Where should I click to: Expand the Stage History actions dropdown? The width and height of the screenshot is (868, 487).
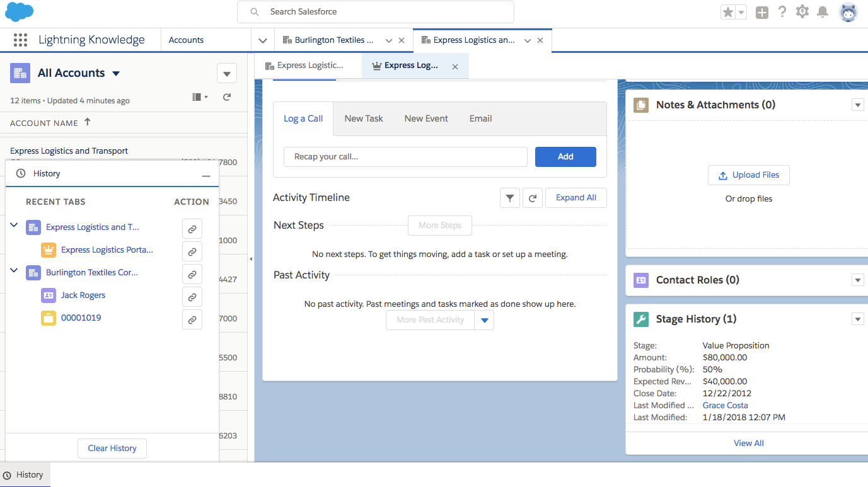(x=857, y=319)
